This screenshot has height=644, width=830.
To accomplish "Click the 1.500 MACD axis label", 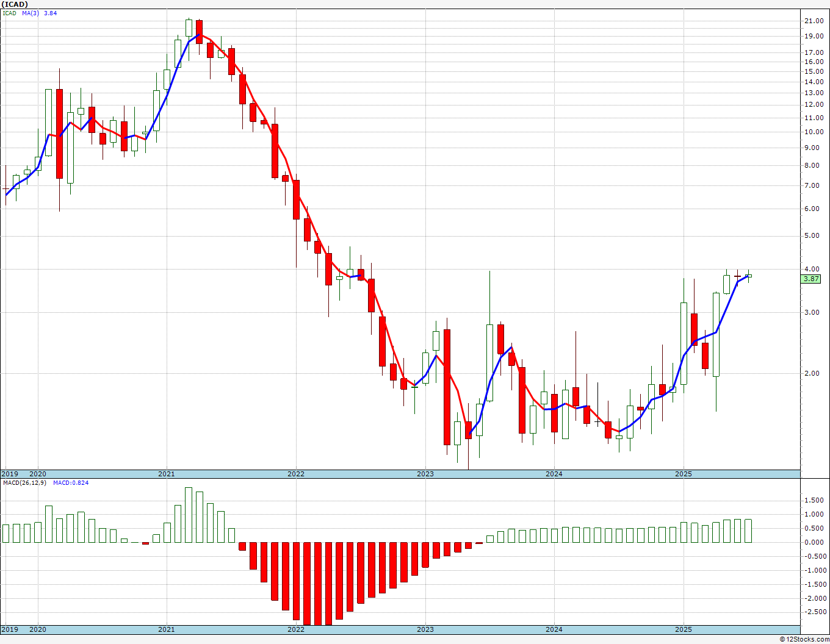I will point(814,501).
